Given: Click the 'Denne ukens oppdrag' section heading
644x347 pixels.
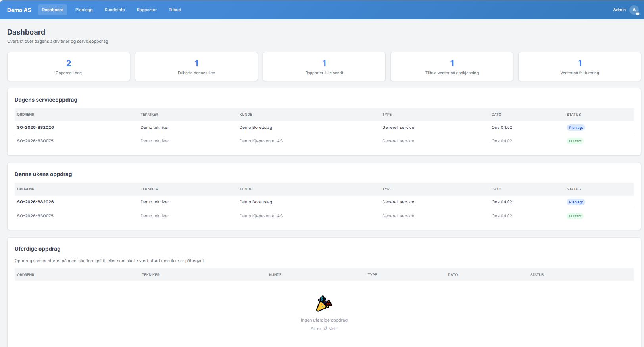Looking at the screenshot, I should (43, 174).
